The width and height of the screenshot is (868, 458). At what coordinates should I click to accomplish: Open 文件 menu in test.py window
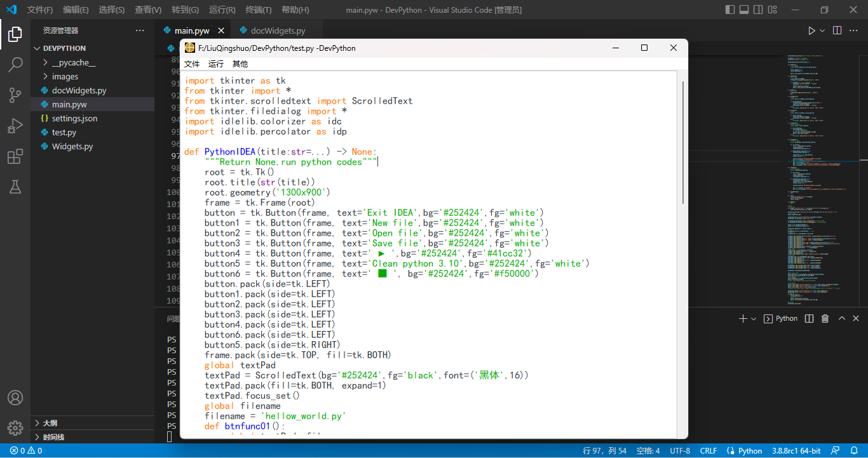[x=192, y=64]
